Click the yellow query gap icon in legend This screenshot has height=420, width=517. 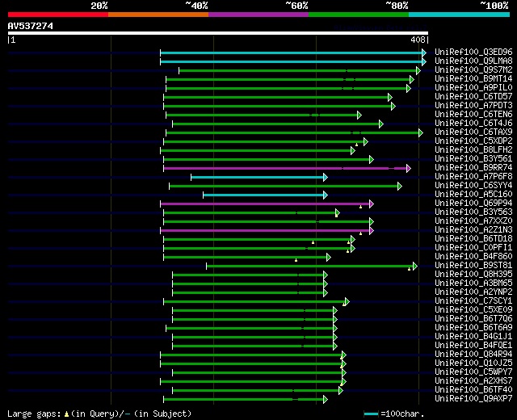66,414
